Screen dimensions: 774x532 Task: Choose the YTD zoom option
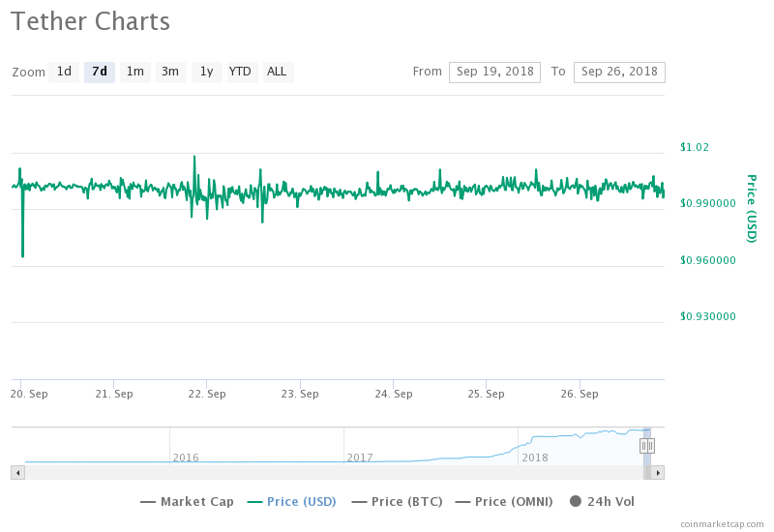click(x=243, y=72)
